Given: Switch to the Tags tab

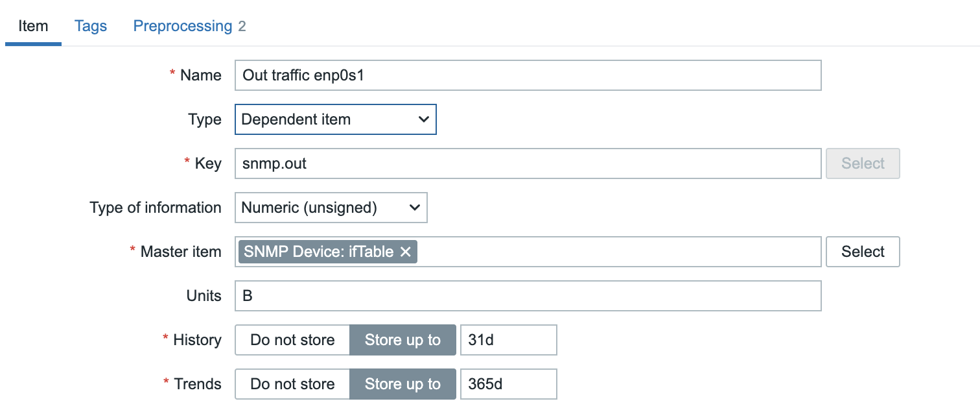Looking at the screenshot, I should tap(90, 26).
